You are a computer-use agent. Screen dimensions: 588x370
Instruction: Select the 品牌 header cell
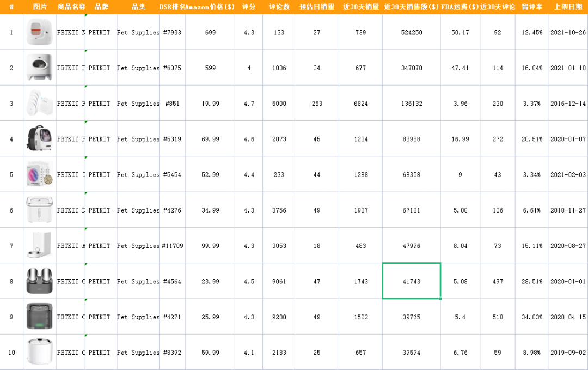(x=101, y=7)
